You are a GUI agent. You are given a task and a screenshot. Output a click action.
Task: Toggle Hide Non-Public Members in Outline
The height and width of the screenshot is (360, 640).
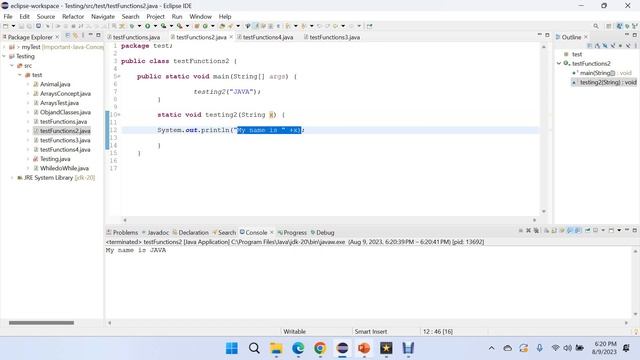coord(620,46)
